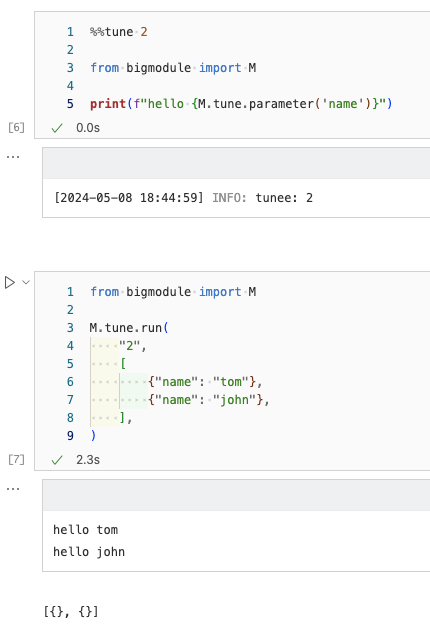The image size is (430, 632).
Task: Open output actions ellipsis for second cell
Action: tap(13, 489)
